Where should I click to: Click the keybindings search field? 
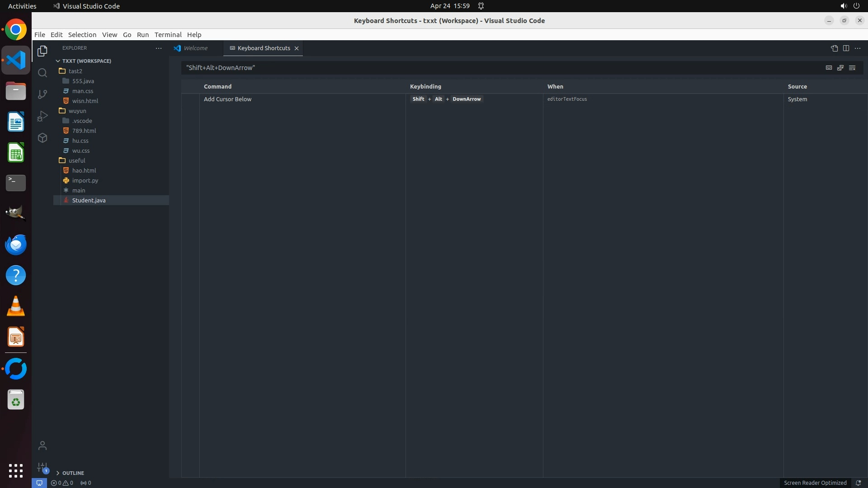tap(497, 68)
